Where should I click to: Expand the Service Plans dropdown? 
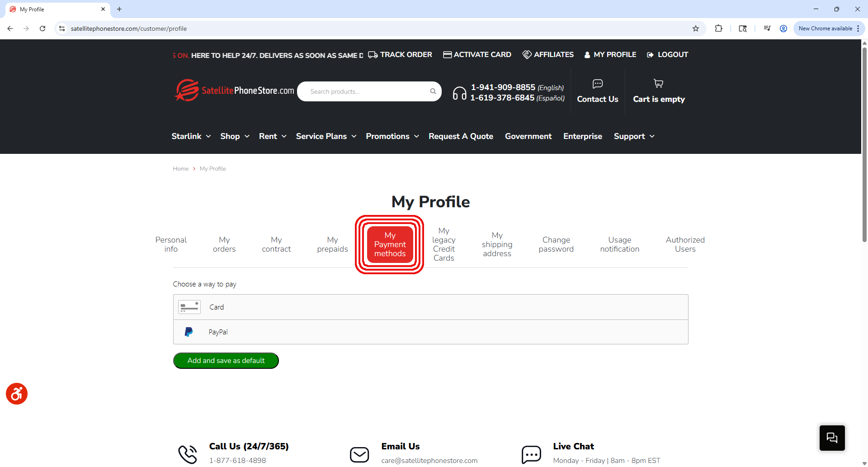point(326,136)
